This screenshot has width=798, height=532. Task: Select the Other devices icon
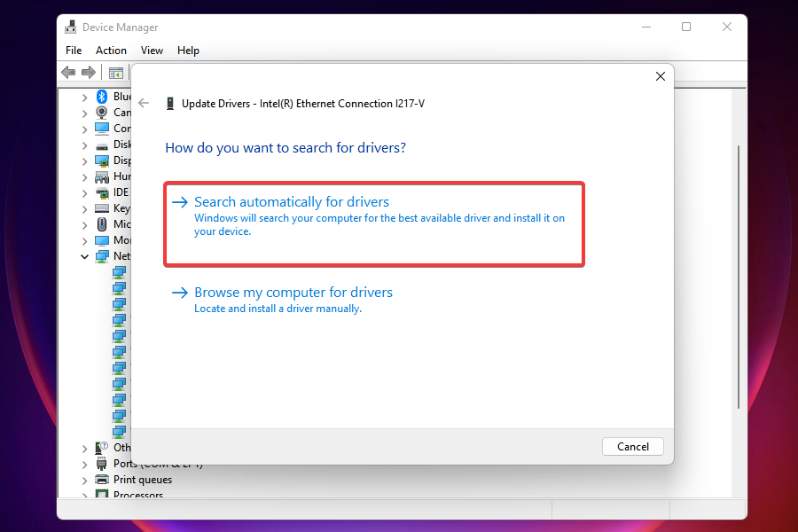[x=102, y=448]
